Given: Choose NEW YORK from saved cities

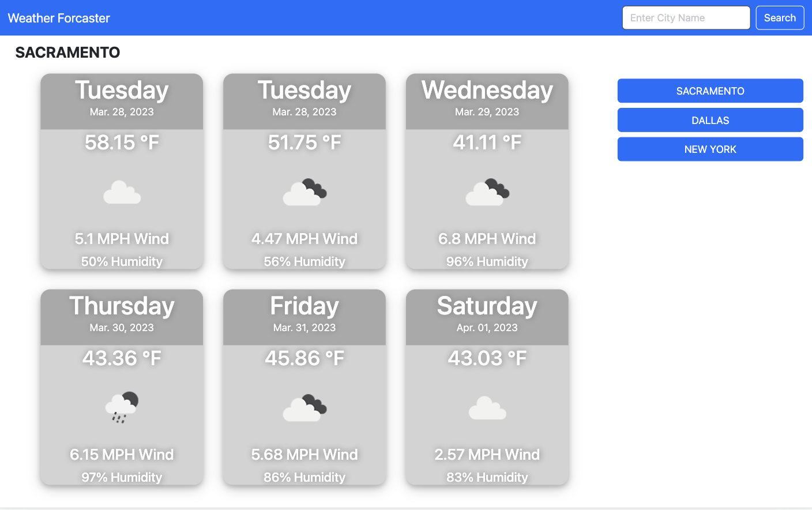Looking at the screenshot, I should click(x=710, y=149).
